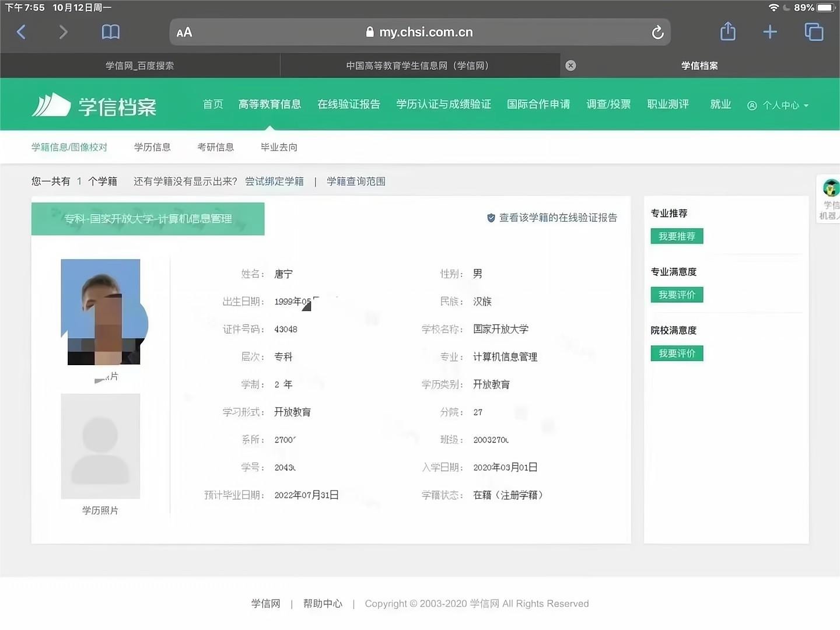Image resolution: width=840 pixels, height=630 pixels.
Task: Click the name value 唐宁
Action: point(283,274)
